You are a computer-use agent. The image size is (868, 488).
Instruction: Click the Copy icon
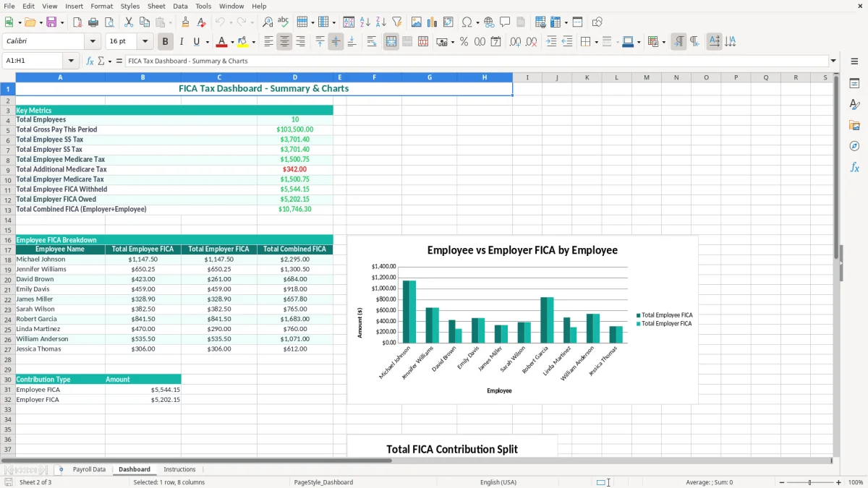[x=145, y=22]
